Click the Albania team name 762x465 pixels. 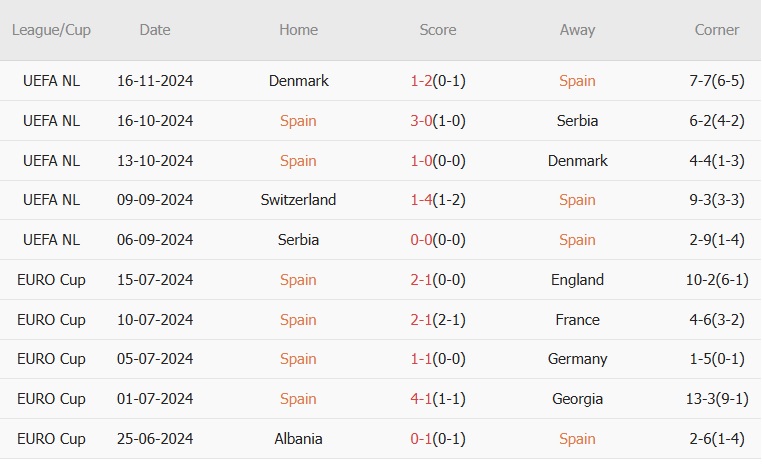[298, 439]
